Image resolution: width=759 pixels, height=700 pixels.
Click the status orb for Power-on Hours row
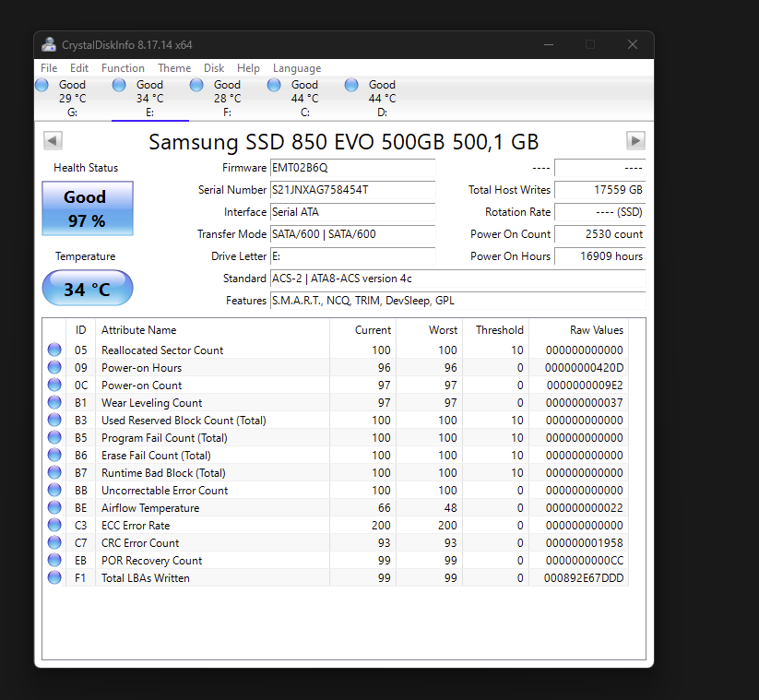pyautogui.click(x=54, y=367)
